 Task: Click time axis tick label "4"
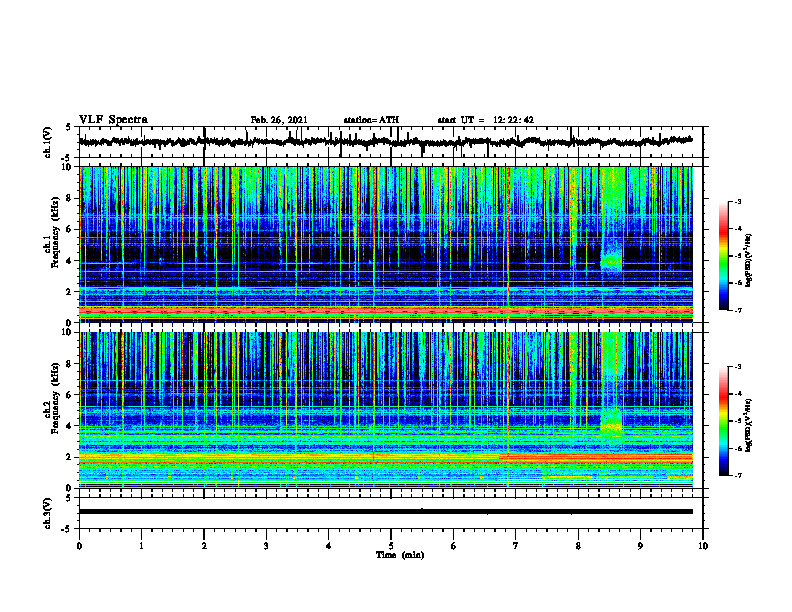click(x=328, y=546)
